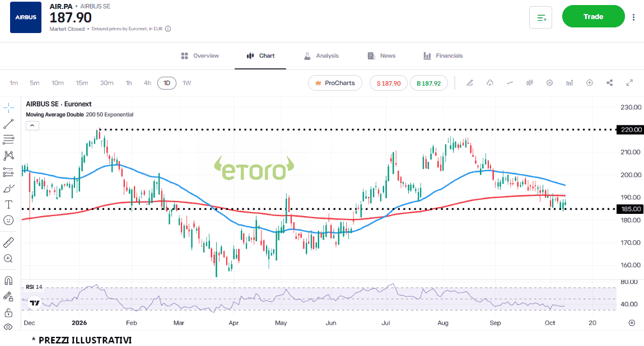644x346 pixels.
Task: Open the line chart style icon
Action: pos(510,83)
